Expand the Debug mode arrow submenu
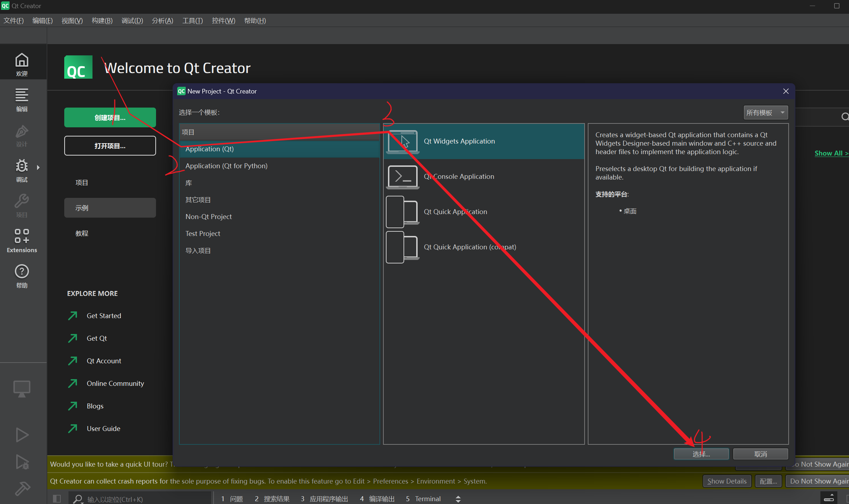849x504 pixels. 38,168
